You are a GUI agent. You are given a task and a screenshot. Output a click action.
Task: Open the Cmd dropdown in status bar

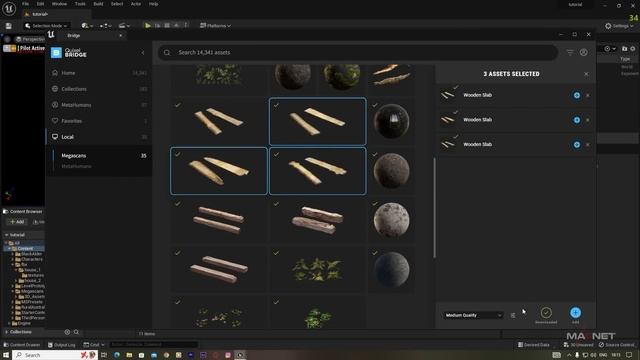tap(94, 345)
